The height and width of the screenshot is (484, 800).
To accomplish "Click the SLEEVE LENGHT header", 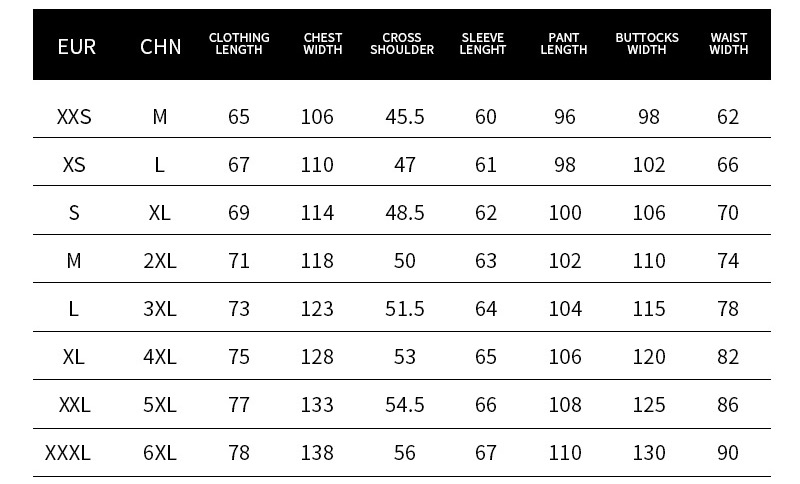I will [483, 44].
